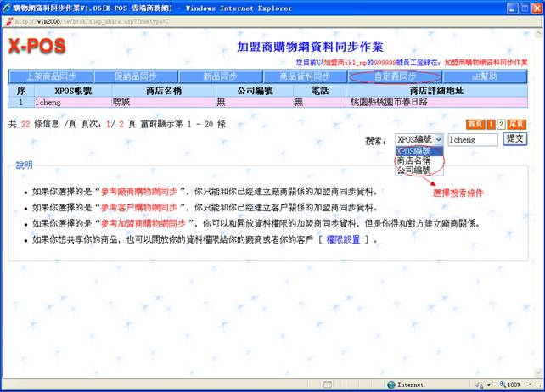Image resolution: width=545 pixels, height=392 pixels.
Task: Select the 商品資料同步 tab
Action: pos(305,76)
